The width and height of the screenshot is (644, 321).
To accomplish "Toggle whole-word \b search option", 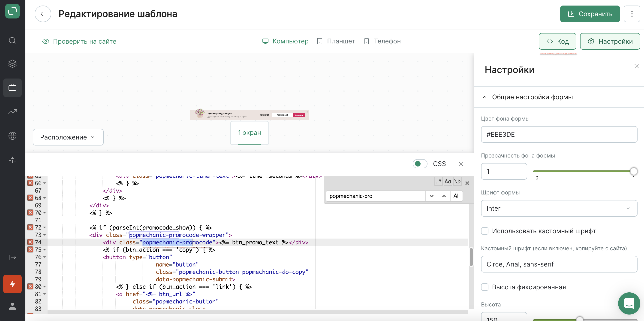I will click(457, 181).
